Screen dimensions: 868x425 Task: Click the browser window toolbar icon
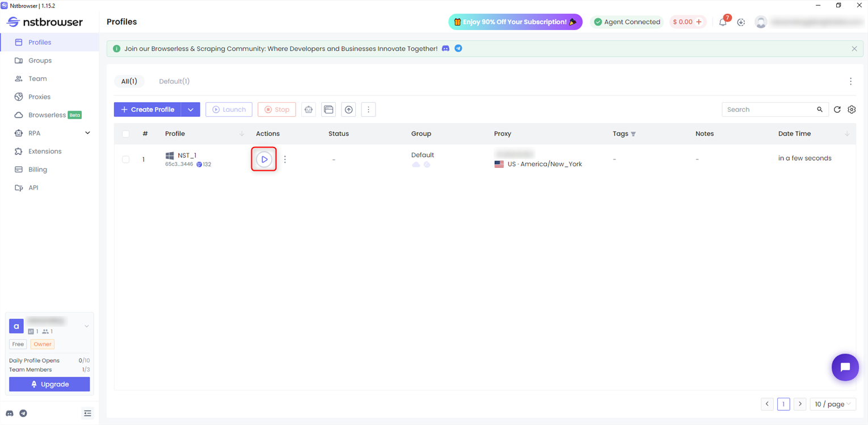(328, 110)
